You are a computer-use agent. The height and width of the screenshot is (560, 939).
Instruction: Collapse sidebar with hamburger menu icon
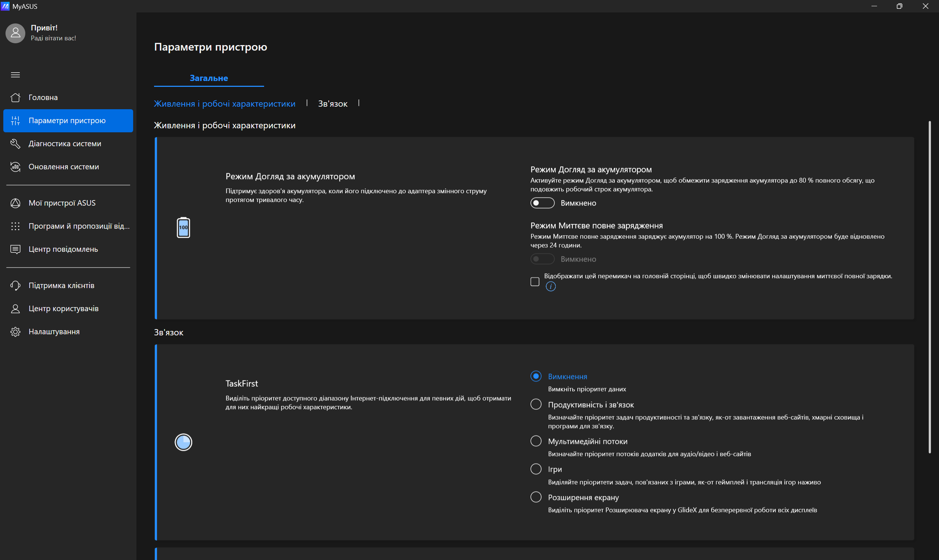tap(15, 75)
